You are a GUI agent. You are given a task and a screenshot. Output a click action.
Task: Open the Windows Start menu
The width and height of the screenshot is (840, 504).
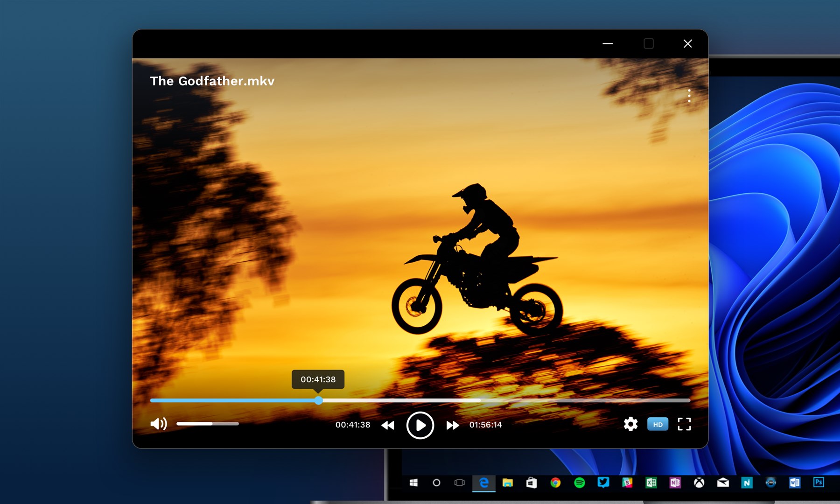point(413,483)
